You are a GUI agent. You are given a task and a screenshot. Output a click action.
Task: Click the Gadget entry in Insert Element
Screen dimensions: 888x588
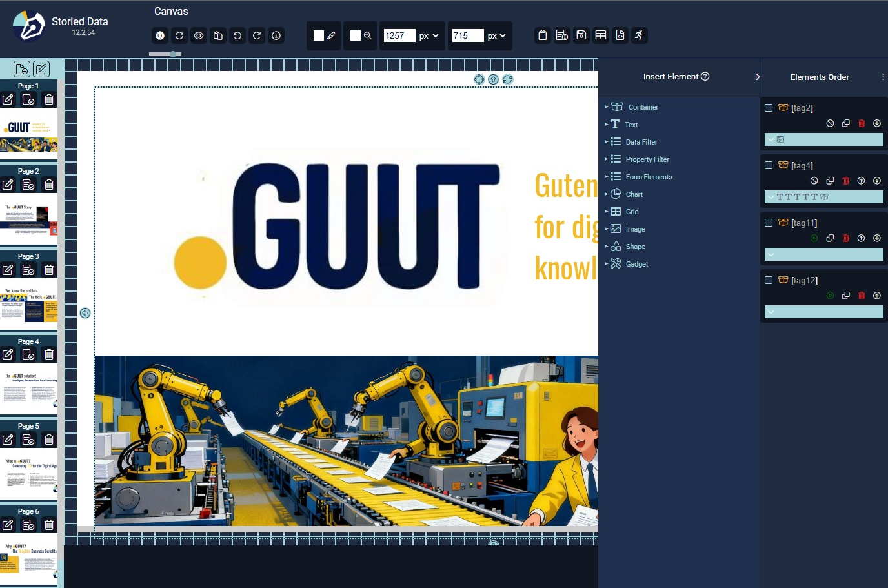tap(636, 264)
